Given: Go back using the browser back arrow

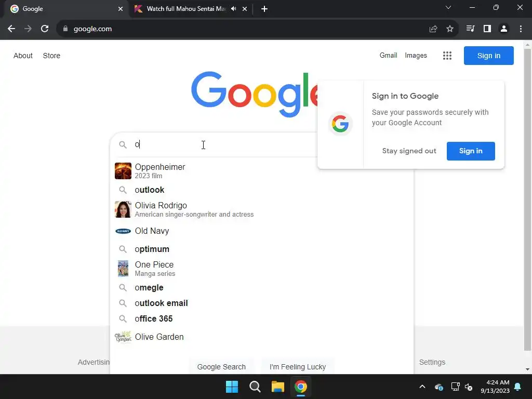Looking at the screenshot, I should 11,29.
